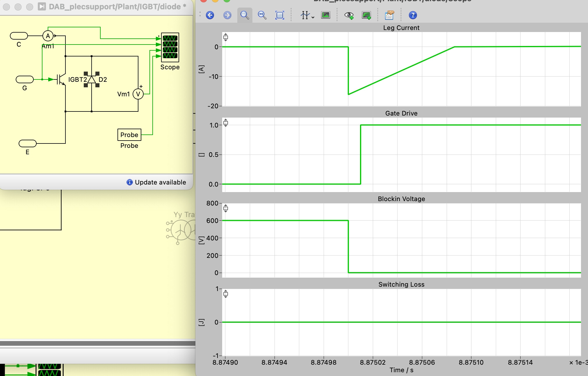Click the Gate Drive y-axis zoom stepper
The width and height of the screenshot is (588, 376).
click(x=226, y=123)
